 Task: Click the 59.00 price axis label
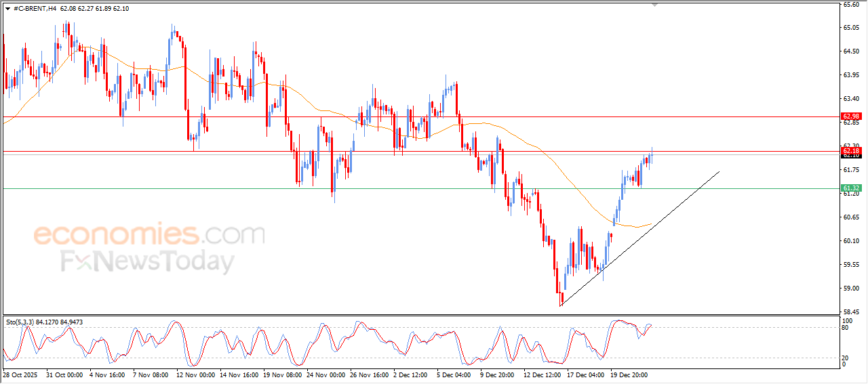(x=851, y=289)
